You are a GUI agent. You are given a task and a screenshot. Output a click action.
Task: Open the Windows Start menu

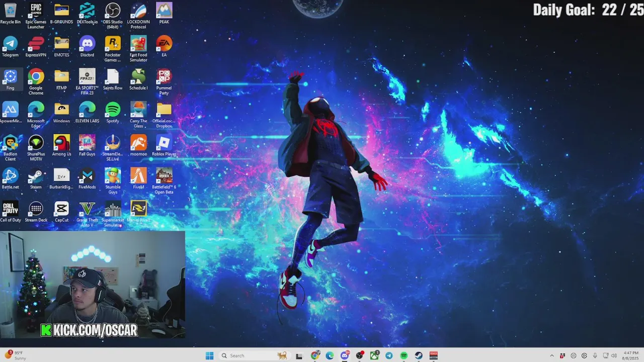tap(209, 355)
